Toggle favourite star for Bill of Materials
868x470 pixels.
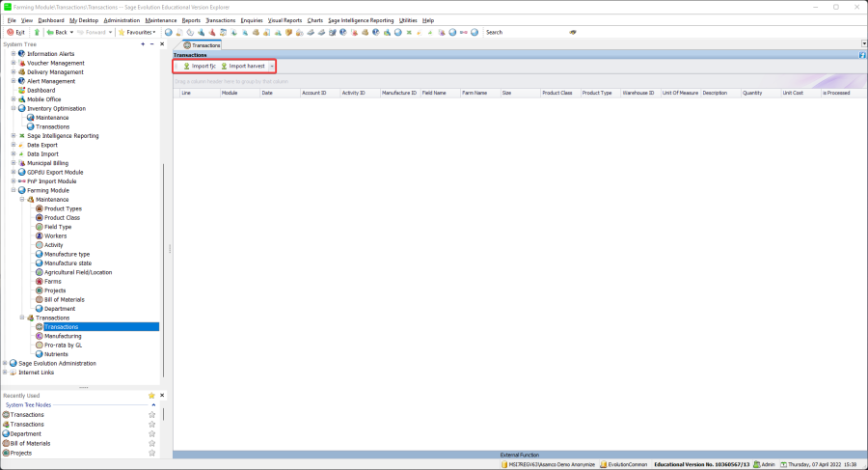151,443
